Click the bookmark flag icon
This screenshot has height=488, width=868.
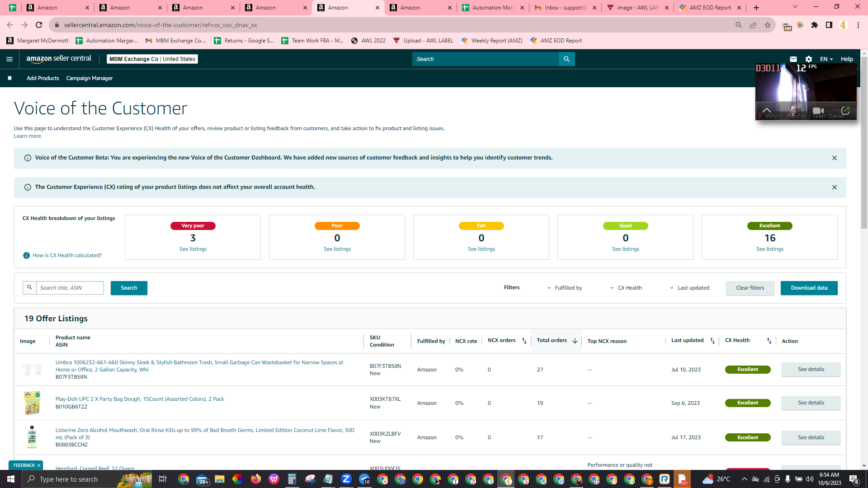[9, 78]
